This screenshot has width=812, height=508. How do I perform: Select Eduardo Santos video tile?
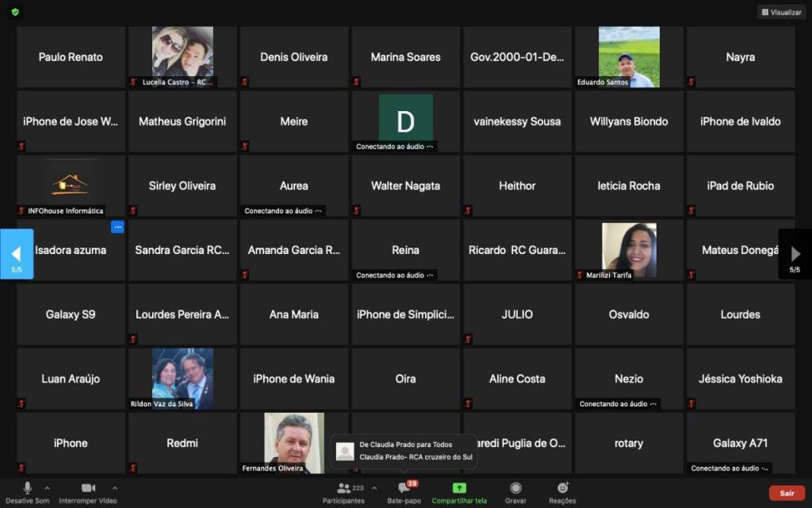[x=629, y=56]
